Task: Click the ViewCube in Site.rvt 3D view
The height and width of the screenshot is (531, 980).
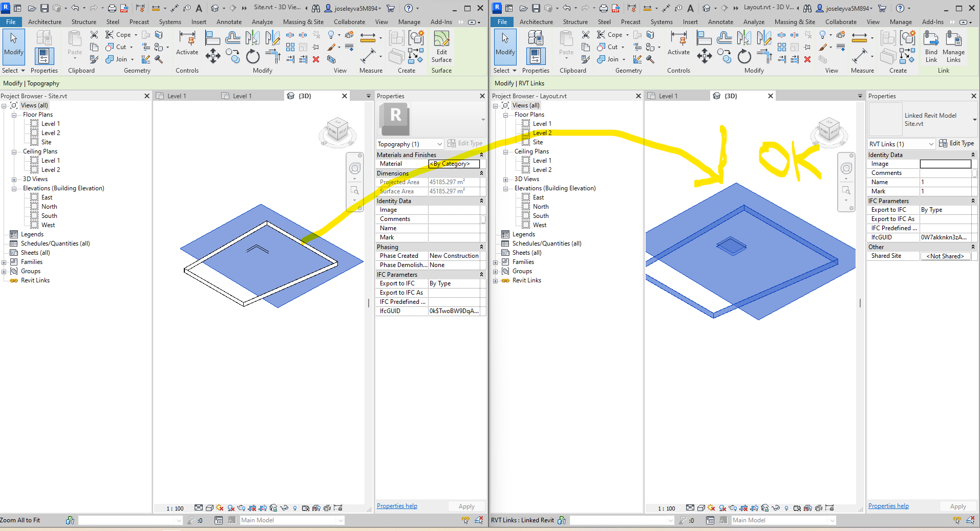Action: (337, 130)
